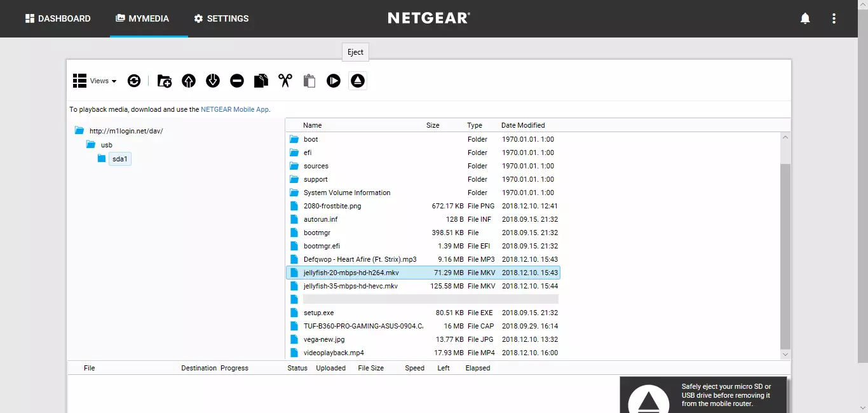Create a new folder with the toolbar icon

[x=165, y=81]
